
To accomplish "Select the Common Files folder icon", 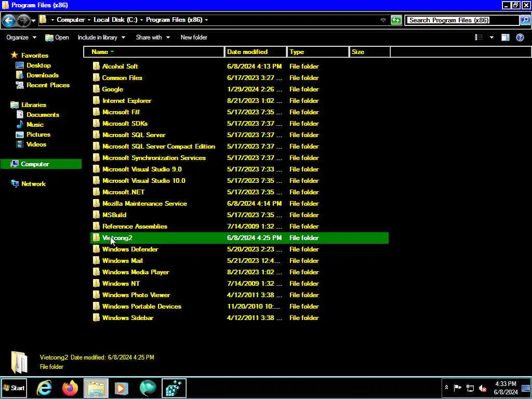I will click(96, 78).
